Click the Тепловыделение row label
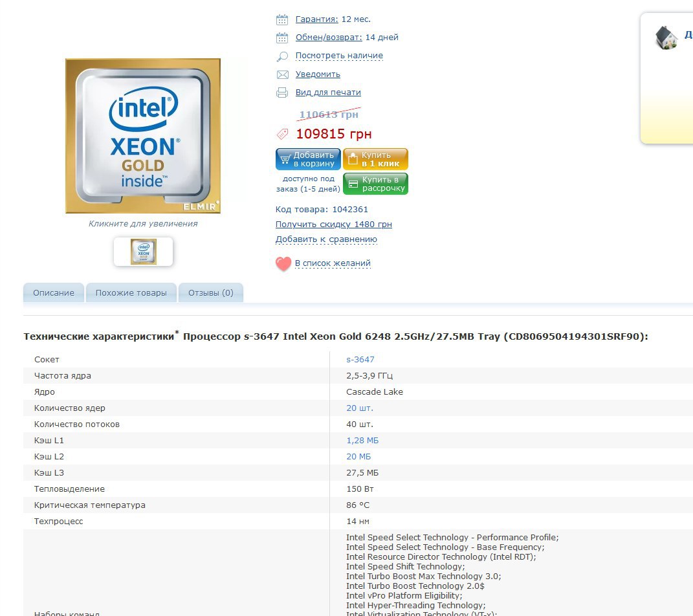Screen dimensions: 693x616 point(69,489)
